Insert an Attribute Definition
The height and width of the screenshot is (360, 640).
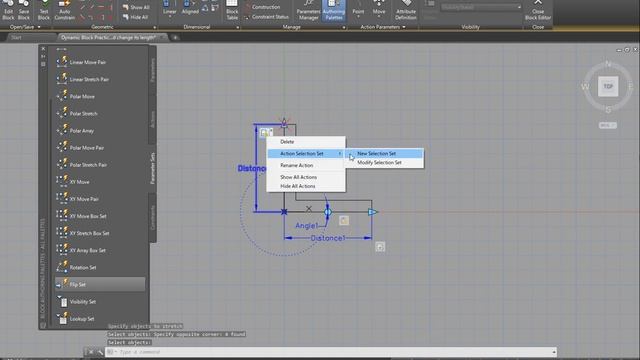(x=406, y=10)
